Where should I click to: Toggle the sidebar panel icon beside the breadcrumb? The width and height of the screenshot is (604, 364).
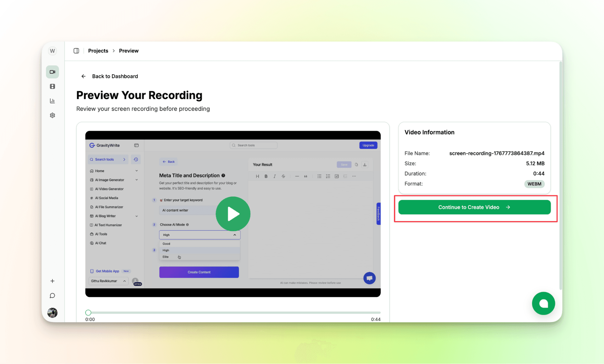pyautogui.click(x=76, y=51)
